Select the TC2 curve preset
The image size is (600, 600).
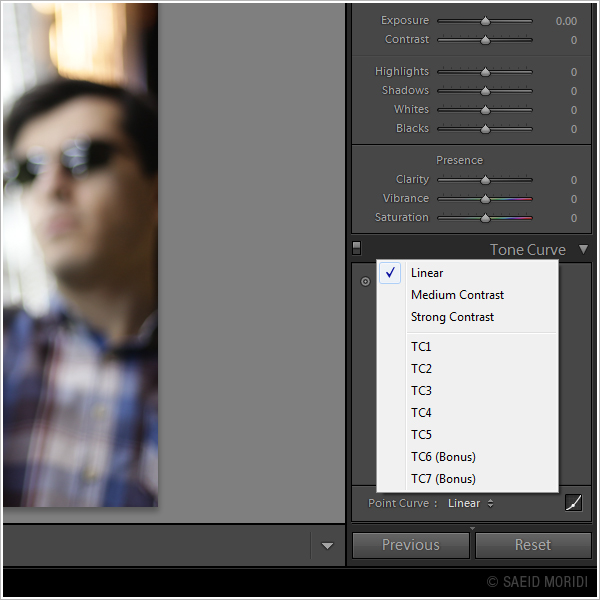421,369
